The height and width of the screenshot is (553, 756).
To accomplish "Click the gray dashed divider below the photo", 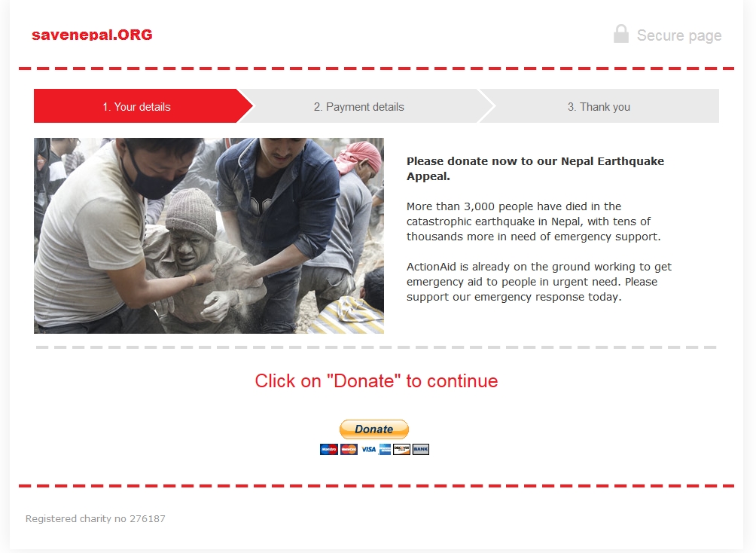I will pyautogui.click(x=376, y=347).
